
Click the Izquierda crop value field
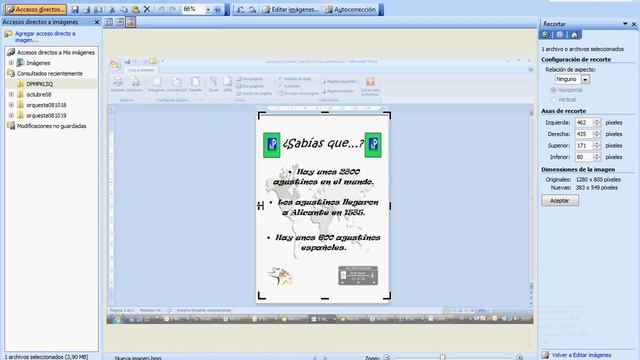click(584, 122)
